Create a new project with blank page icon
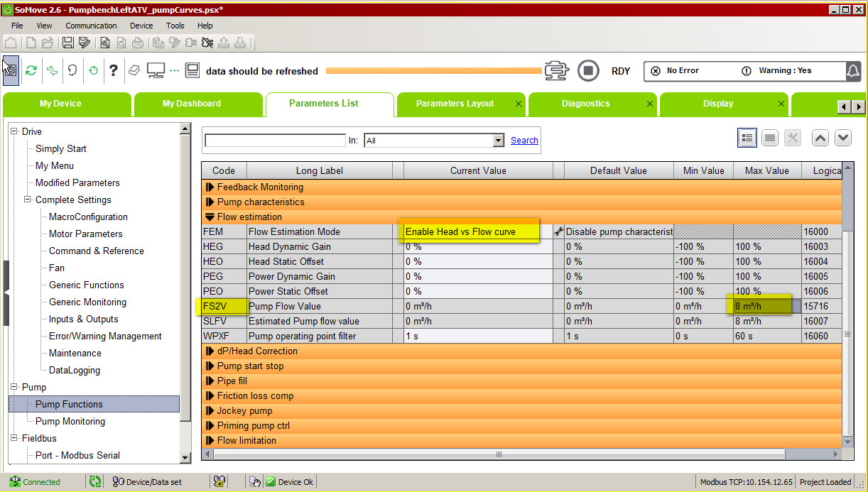Image resolution: width=868 pixels, height=492 pixels. (30, 43)
